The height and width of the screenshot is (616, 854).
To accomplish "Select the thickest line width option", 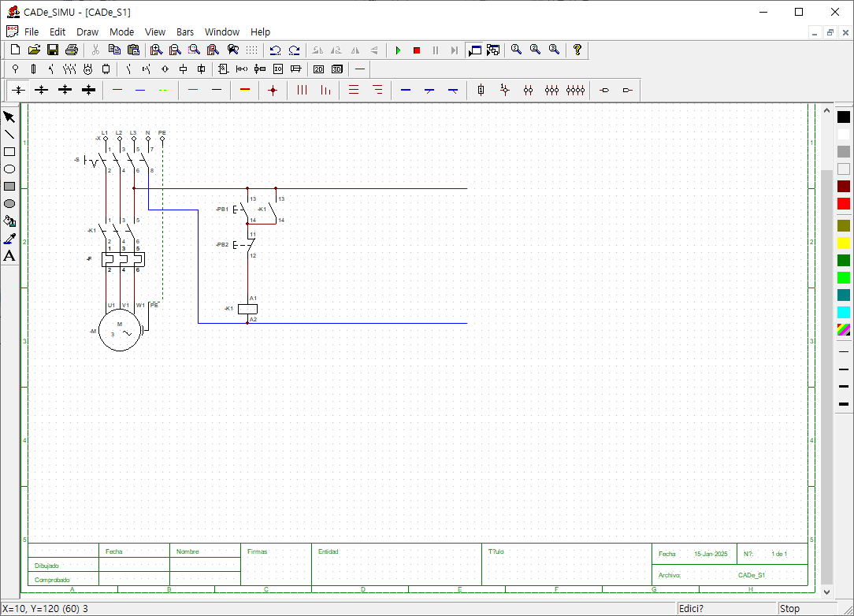I will click(844, 404).
